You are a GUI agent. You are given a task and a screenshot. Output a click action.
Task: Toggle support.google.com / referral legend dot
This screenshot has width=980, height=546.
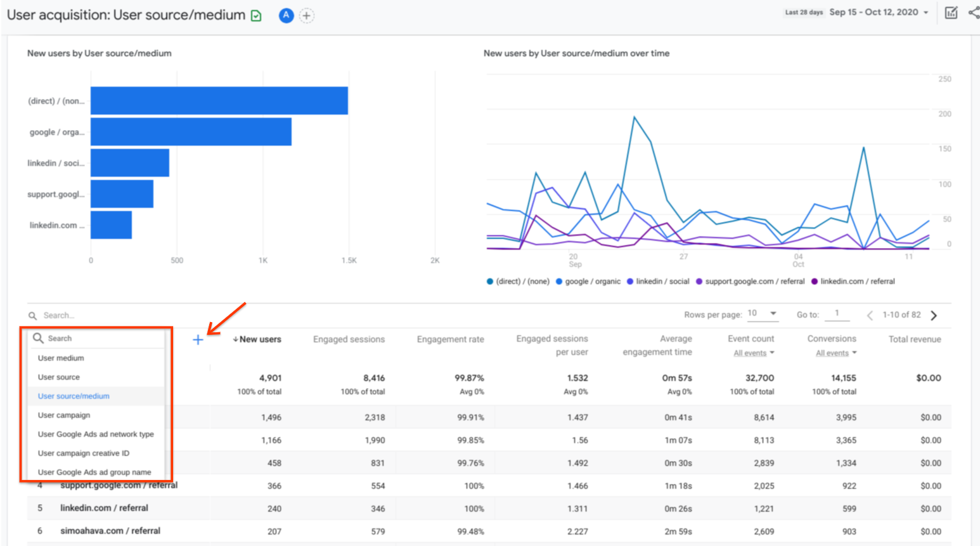coord(699,282)
